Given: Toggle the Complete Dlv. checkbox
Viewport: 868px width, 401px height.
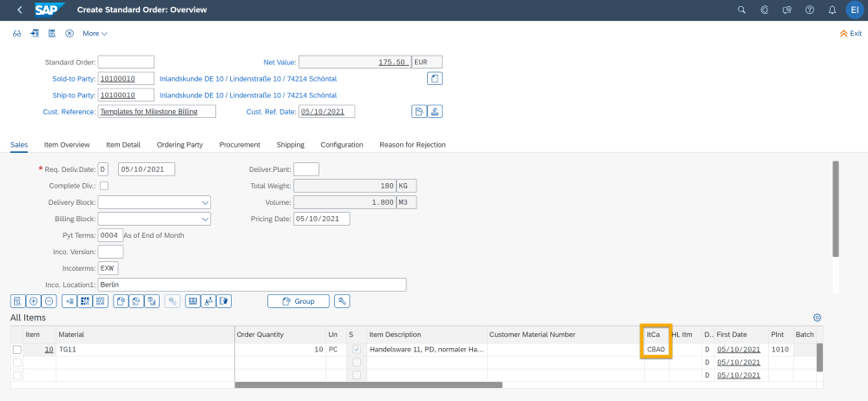Looking at the screenshot, I should coord(104,186).
